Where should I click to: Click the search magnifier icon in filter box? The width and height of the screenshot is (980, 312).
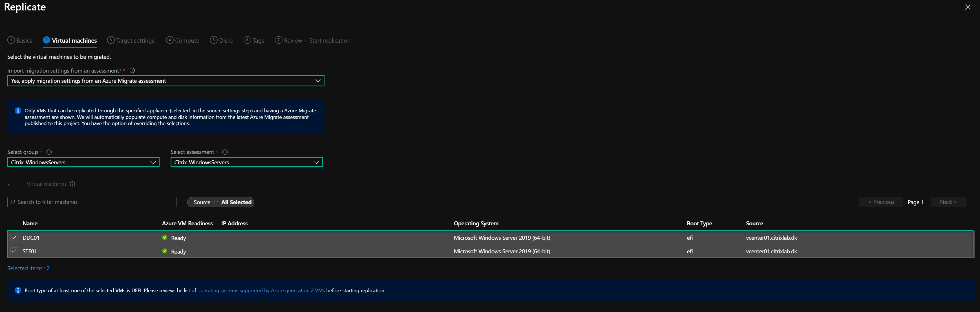[13, 202]
